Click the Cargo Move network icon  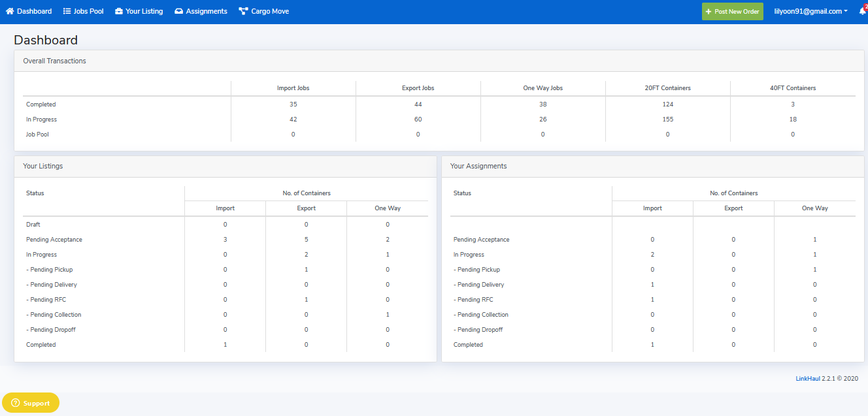[x=243, y=11]
